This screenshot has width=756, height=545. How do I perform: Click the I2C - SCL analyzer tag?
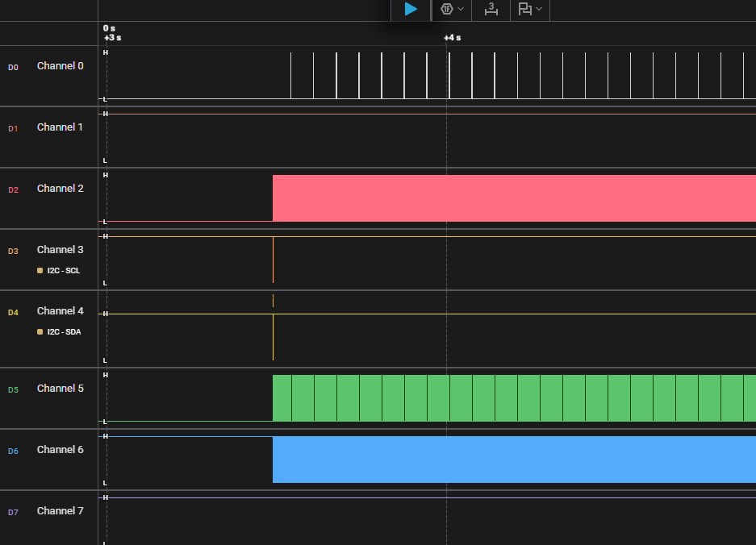tap(63, 271)
